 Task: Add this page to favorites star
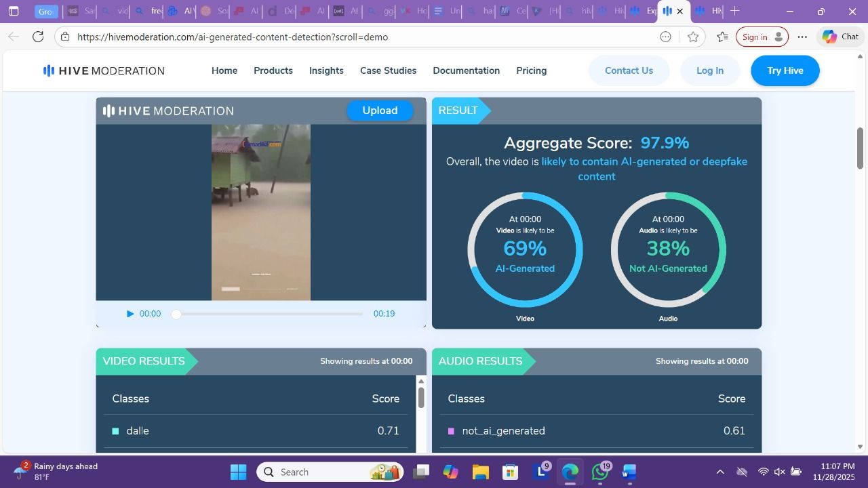pos(692,37)
